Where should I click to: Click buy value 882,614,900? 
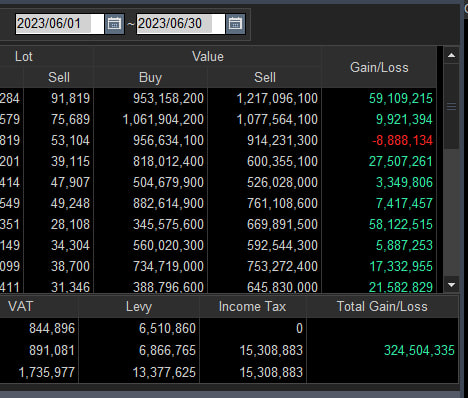pos(168,203)
